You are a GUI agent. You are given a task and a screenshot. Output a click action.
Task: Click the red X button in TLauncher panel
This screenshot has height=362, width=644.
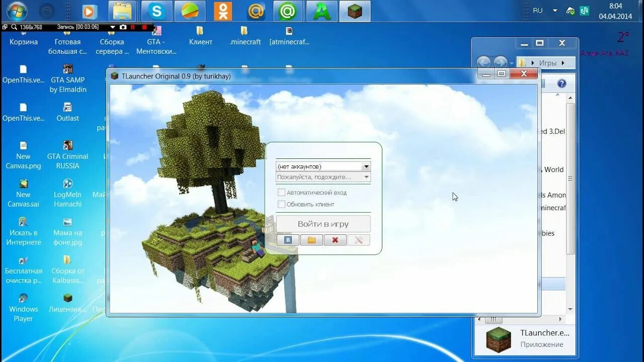click(x=335, y=240)
